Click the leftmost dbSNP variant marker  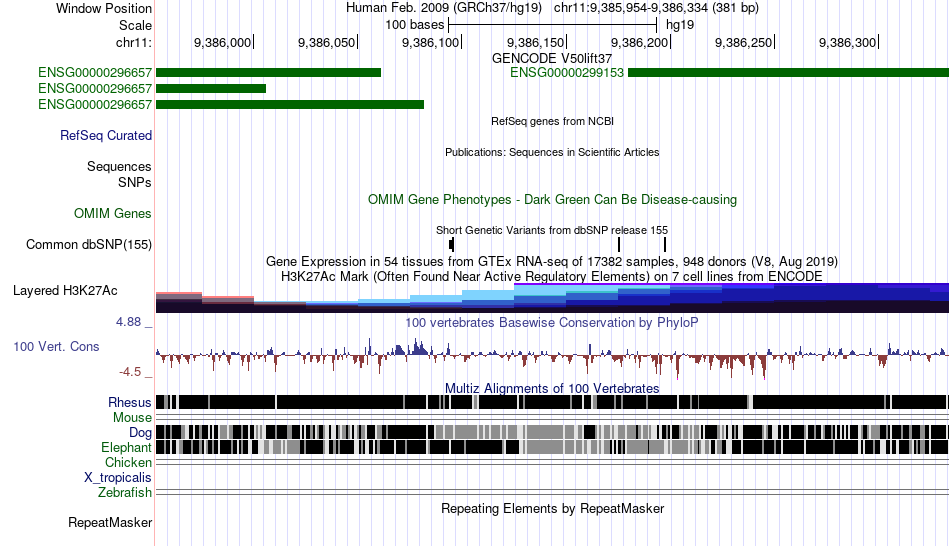coord(451,244)
